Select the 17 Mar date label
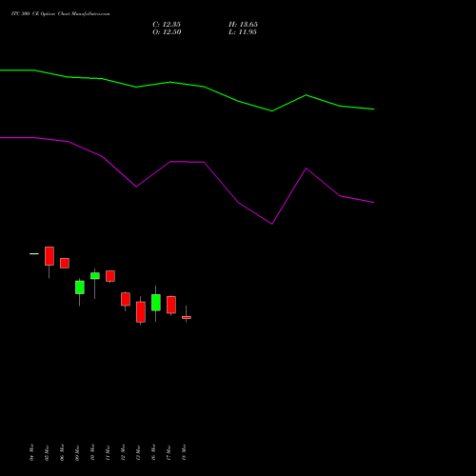Screen dimensions: 476x476 tap(169, 452)
